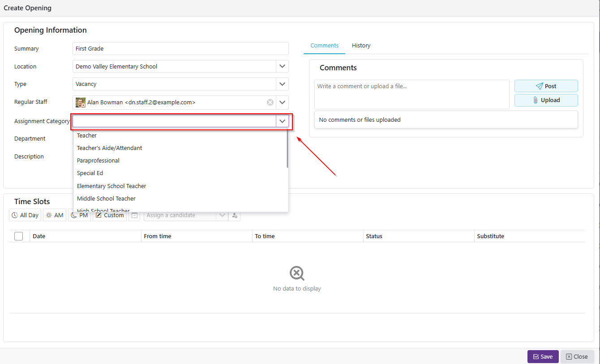Choose the Custom time slot option
The width and height of the screenshot is (600, 364).
click(110, 215)
